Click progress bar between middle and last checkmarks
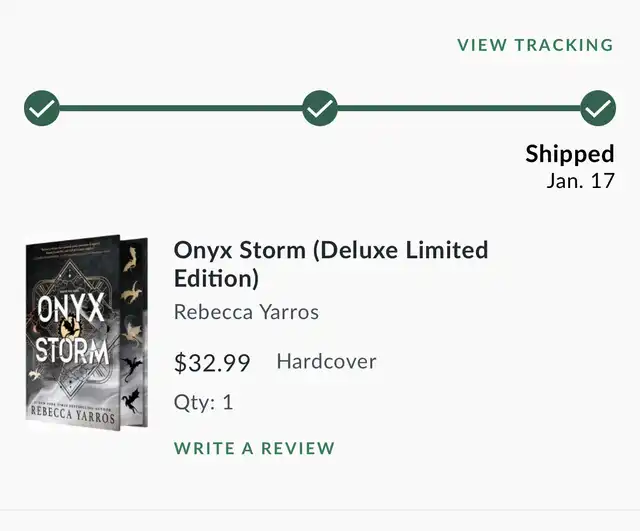This screenshot has height=531, width=640. coord(458,107)
